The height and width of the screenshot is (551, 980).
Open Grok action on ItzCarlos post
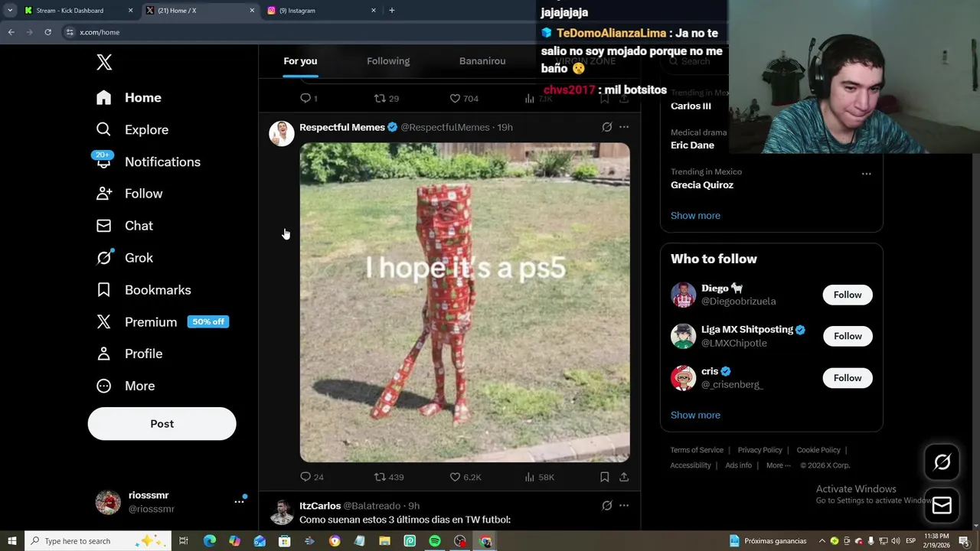click(607, 506)
